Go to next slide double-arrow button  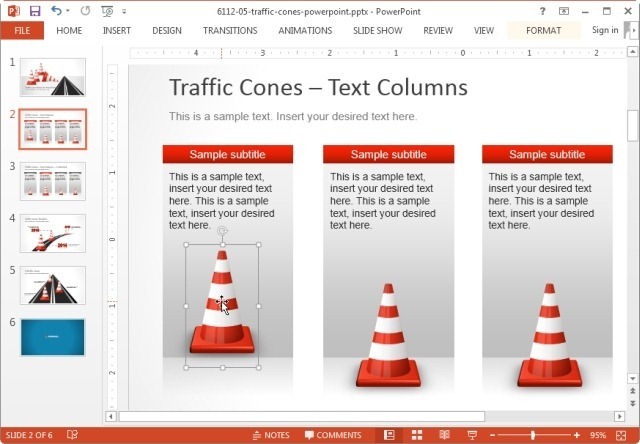tap(632, 403)
